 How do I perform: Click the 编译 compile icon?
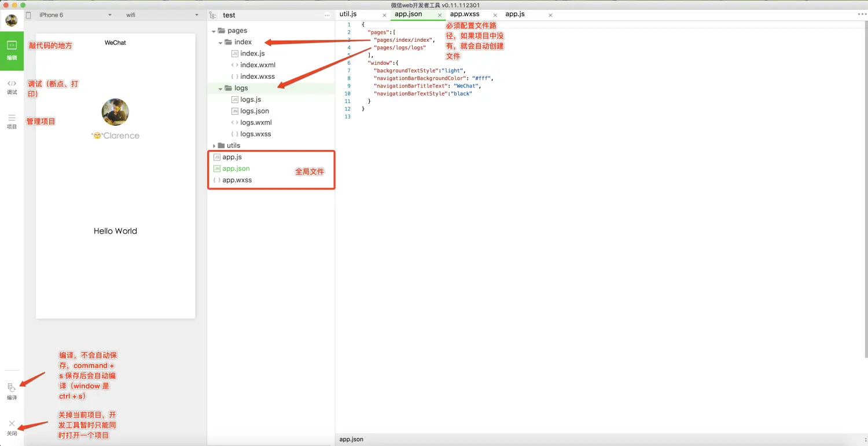point(12,392)
